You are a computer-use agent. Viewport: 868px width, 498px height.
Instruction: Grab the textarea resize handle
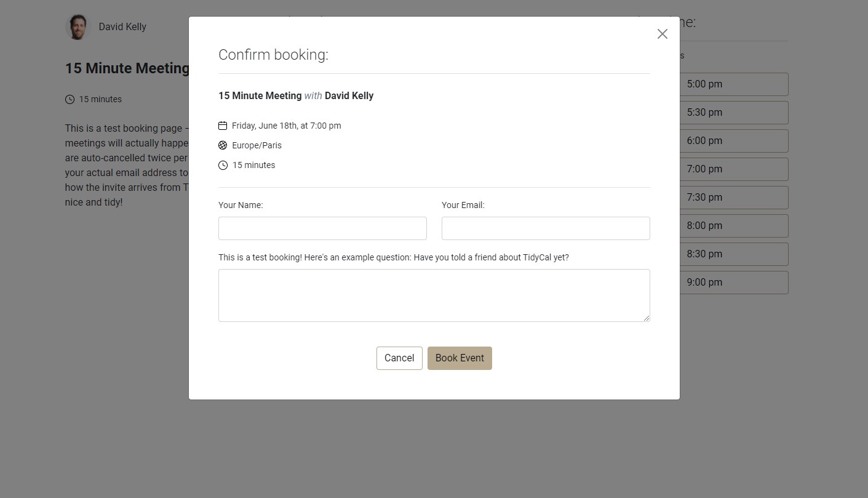[646, 318]
